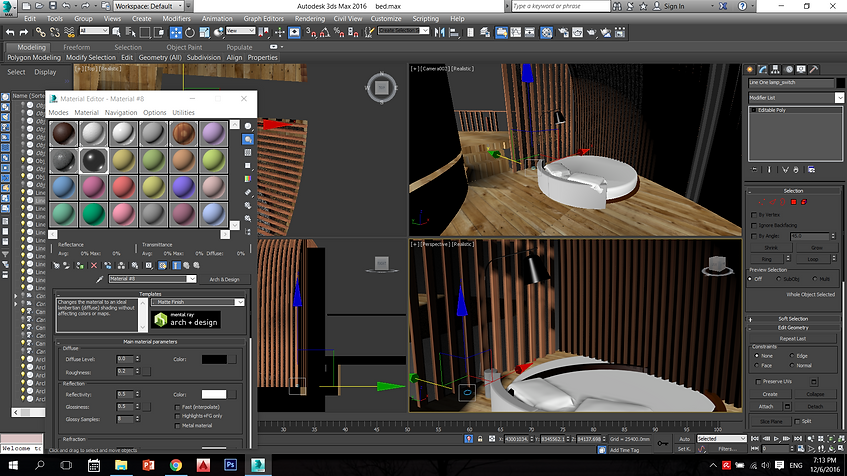Collapse the Main material parameters rollout
847x476 pixels.
(x=150, y=341)
